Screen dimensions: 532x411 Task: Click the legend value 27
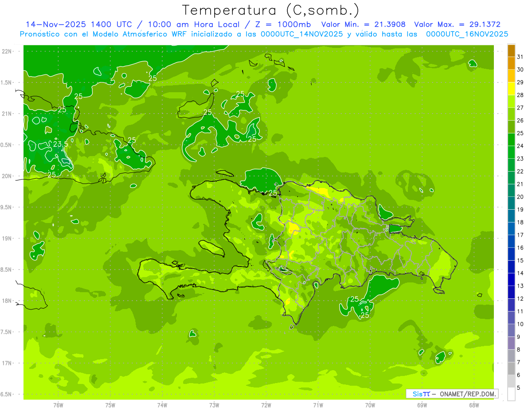[520, 108]
